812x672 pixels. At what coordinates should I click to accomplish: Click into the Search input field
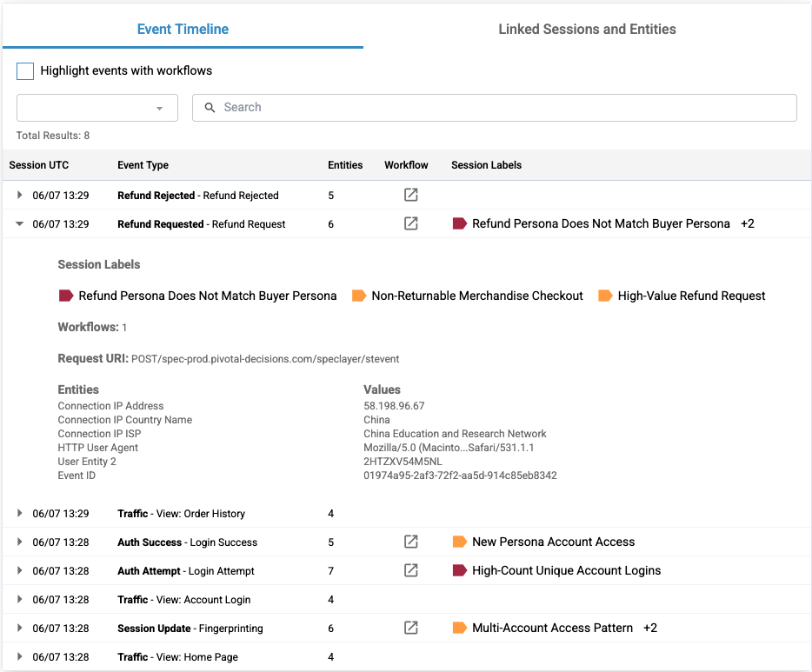click(x=504, y=108)
